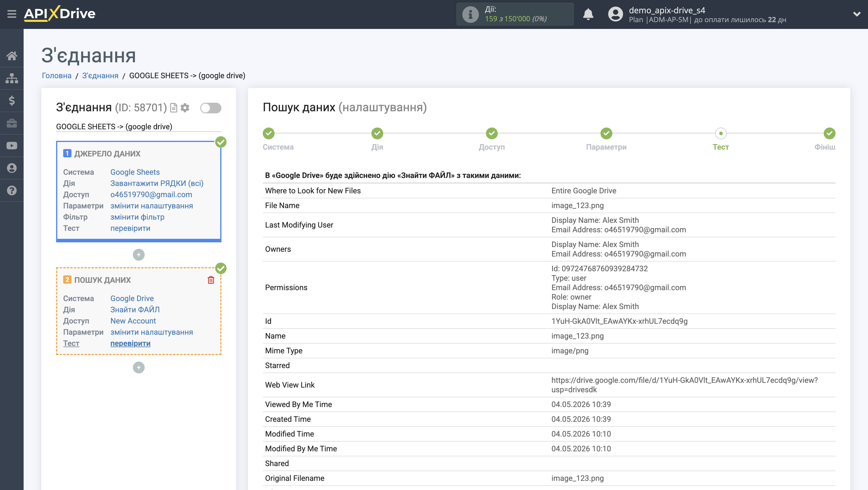Click Завантажити РЯДКИ (всі) action link
Viewport: 868px width, 490px height.
coord(157,183)
